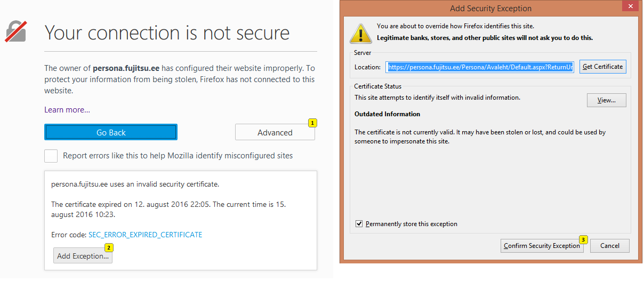Open the Learn more link

click(67, 110)
